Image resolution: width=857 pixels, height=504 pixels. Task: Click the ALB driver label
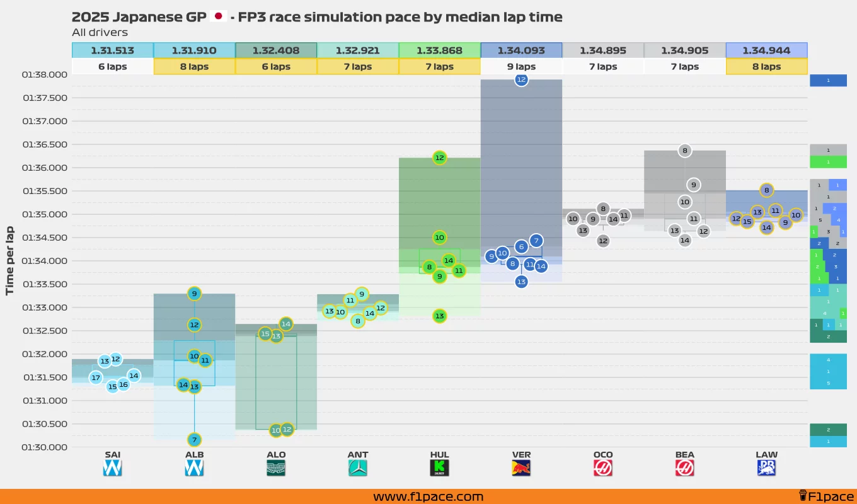(194, 454)
